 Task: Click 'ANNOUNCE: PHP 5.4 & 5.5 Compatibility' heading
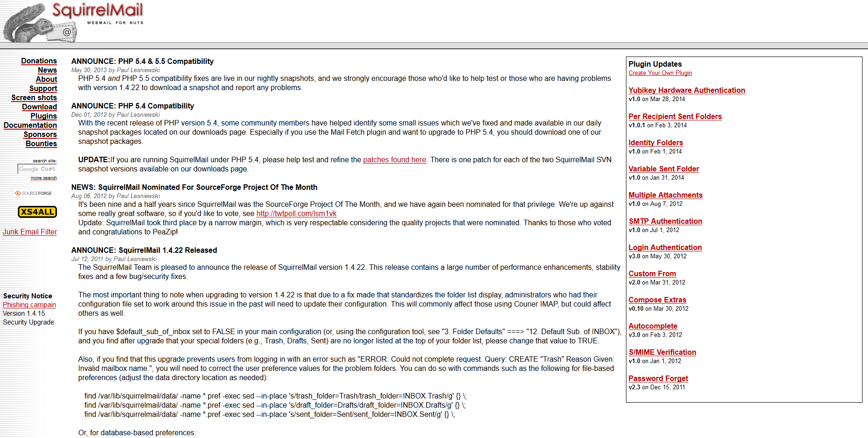(142, 62)
